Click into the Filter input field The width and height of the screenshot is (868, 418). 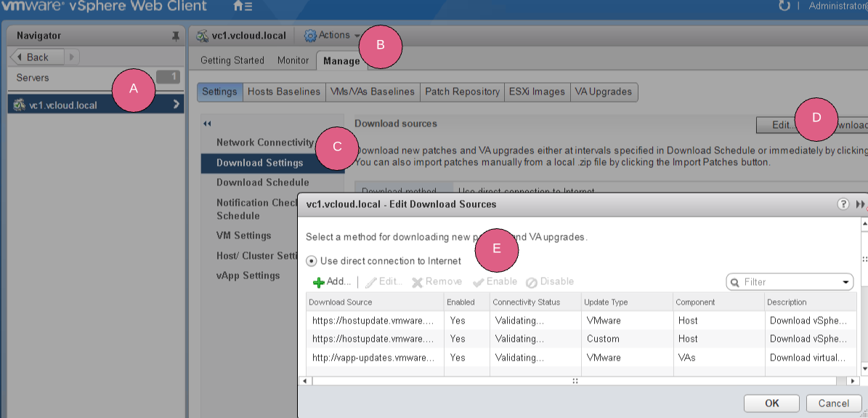[x=790, y=282]
